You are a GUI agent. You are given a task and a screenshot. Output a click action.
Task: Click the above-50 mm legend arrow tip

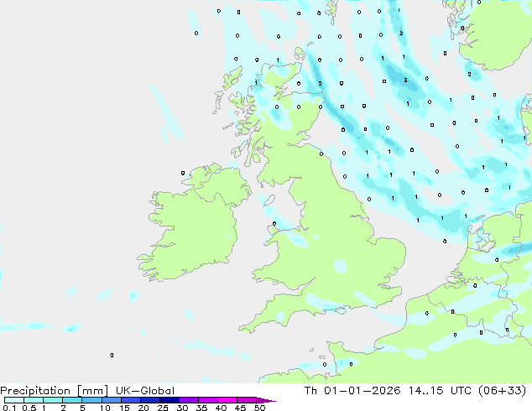(266, 400)
